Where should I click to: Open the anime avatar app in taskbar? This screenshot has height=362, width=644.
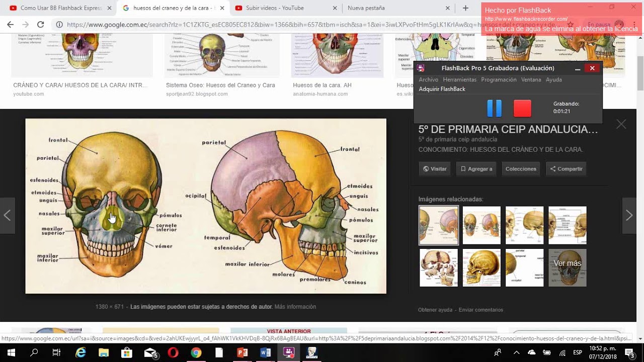click(312, 352)
